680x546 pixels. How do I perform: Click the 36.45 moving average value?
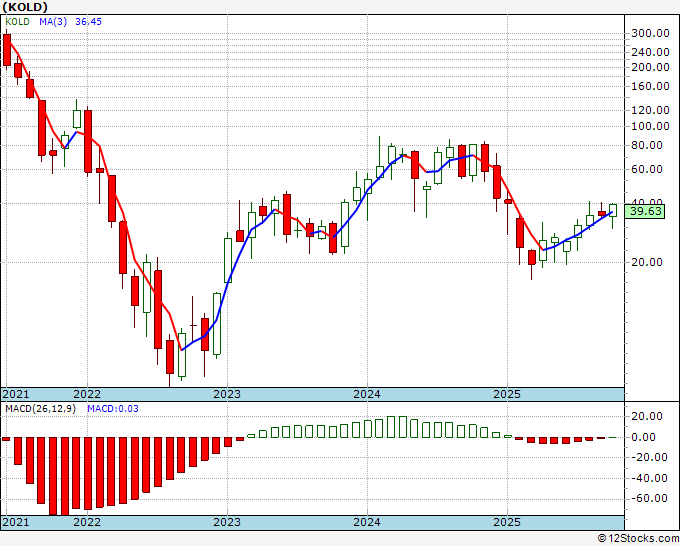pyautogui.click(x=88, y=22)
